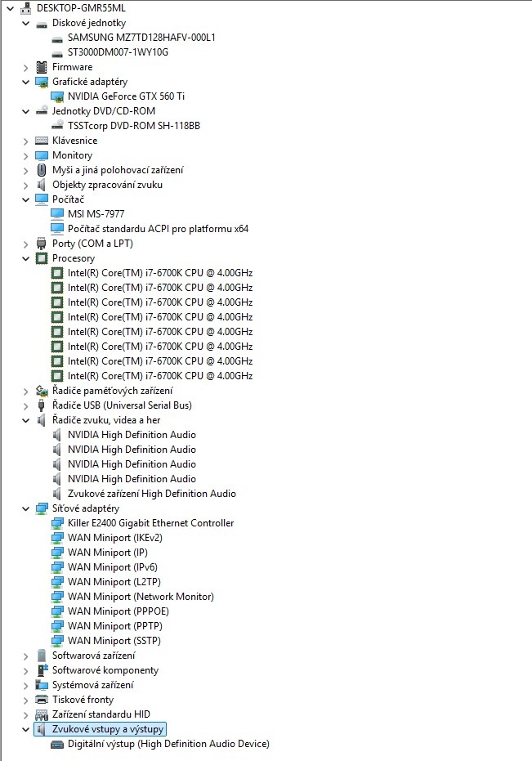Collapse the Grafické adaptéry category
The height and width of the screenshot is (761, 532).
pyautogui.click(x=25, y=82)
